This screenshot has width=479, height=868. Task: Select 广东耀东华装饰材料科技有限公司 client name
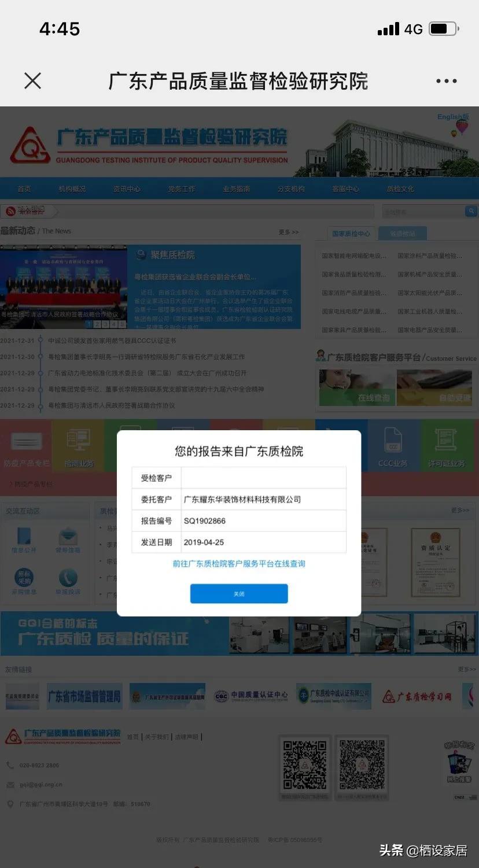[x=242, y=499]
